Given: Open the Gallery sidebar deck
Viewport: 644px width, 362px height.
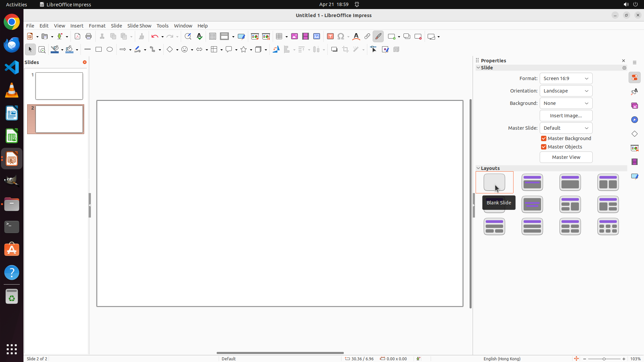Looking at the screenshot, I should pos(635,106).
